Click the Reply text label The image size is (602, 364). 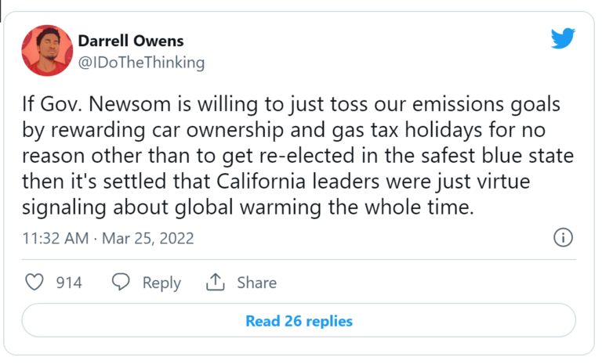tap(161, 283)
